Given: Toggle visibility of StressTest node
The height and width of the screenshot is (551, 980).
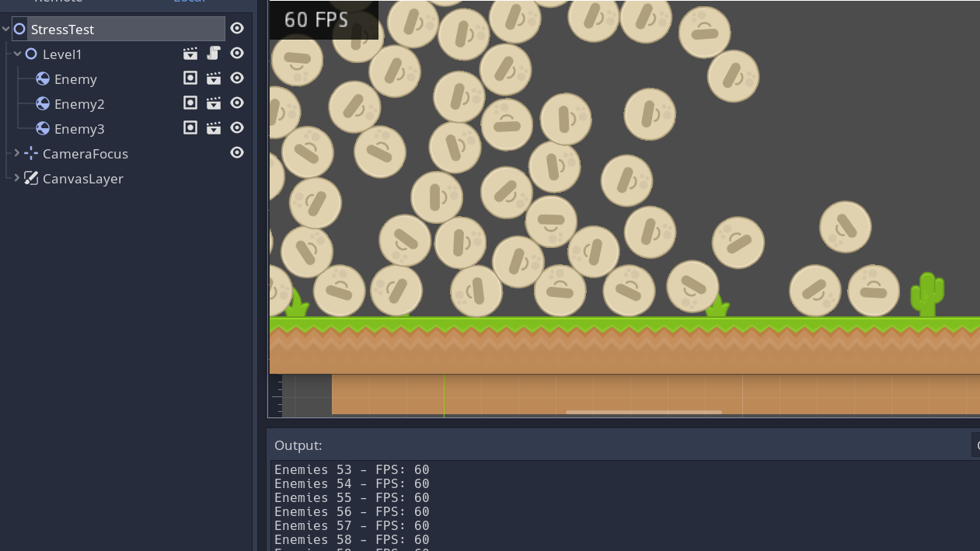Looking at the screenshot, I should point(237,29).
